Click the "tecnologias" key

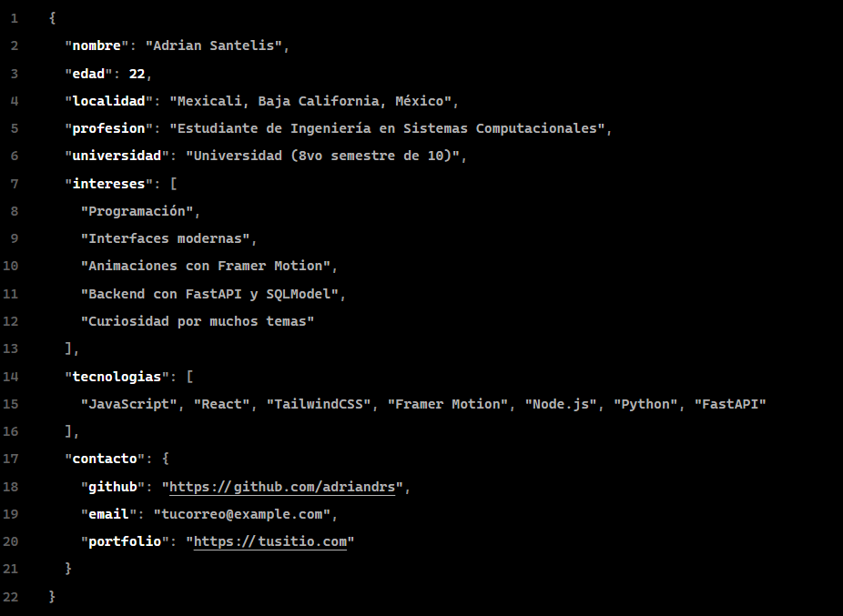(x=117, y=377)
